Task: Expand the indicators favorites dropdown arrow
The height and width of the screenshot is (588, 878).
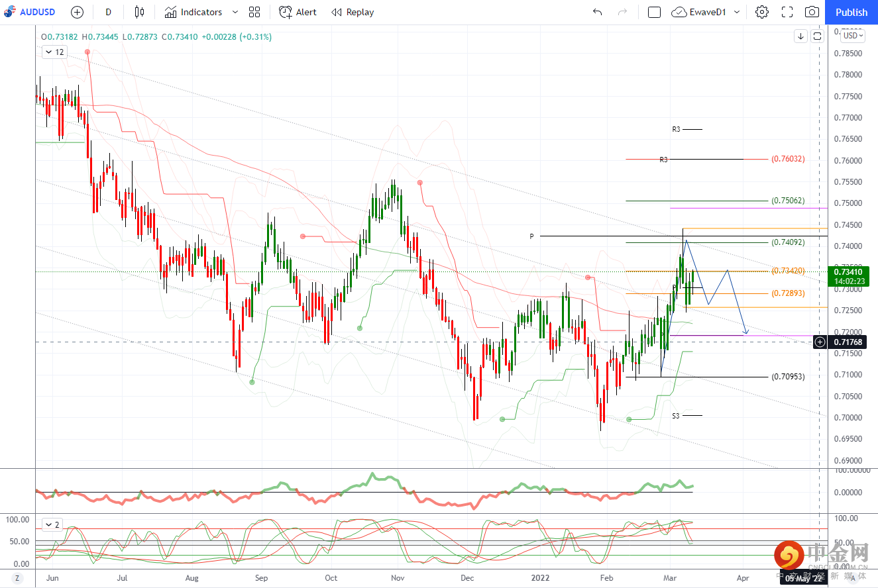Action: pyautogui.click(x=236, y=12)
